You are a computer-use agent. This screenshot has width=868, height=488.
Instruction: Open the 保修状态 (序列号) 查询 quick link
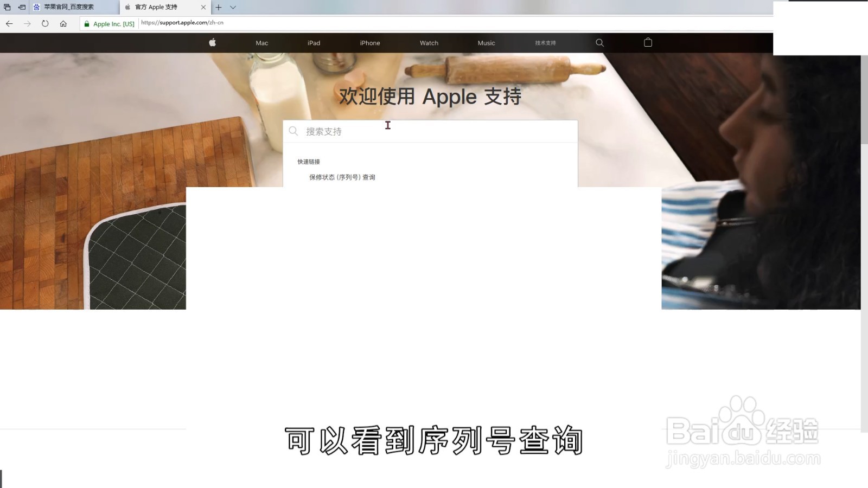coord(342,177)
